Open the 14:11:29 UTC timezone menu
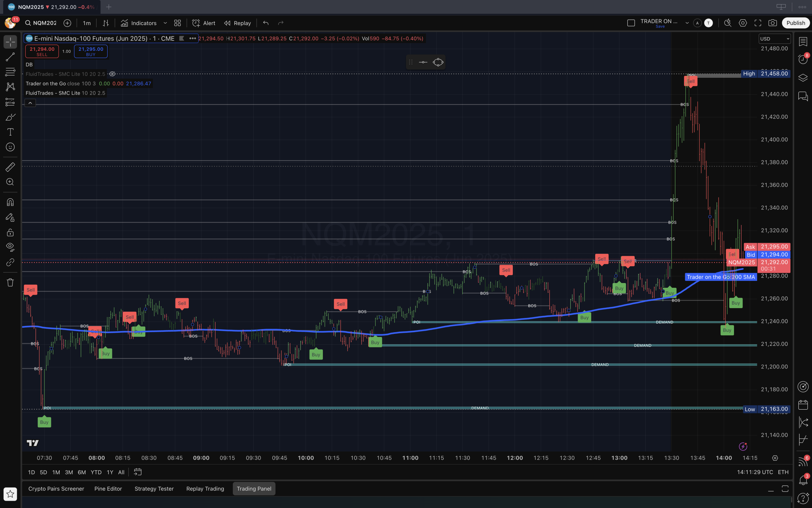 coord(755,472)
